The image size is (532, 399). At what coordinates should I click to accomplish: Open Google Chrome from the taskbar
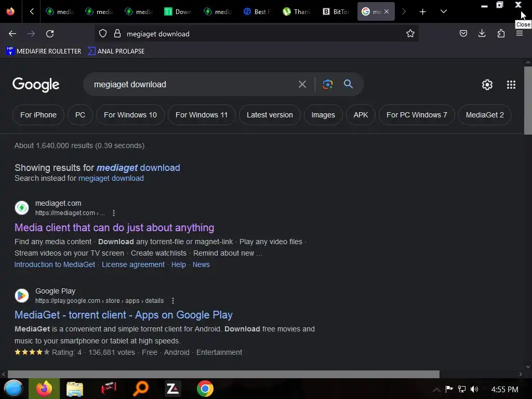click(205, 389)
